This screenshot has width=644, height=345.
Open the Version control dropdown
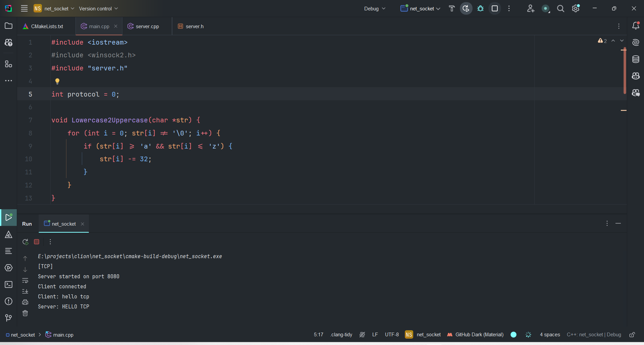click(x=98, y=8)
